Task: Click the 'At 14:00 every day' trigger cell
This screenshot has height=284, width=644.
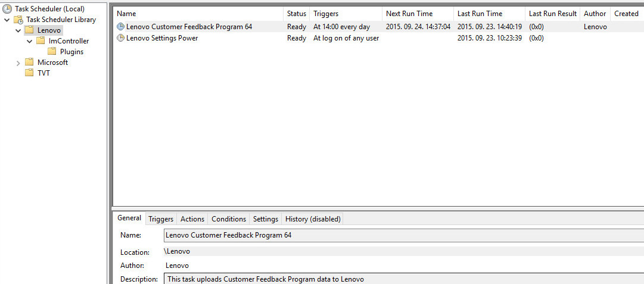Action: (x=341, y=27)
